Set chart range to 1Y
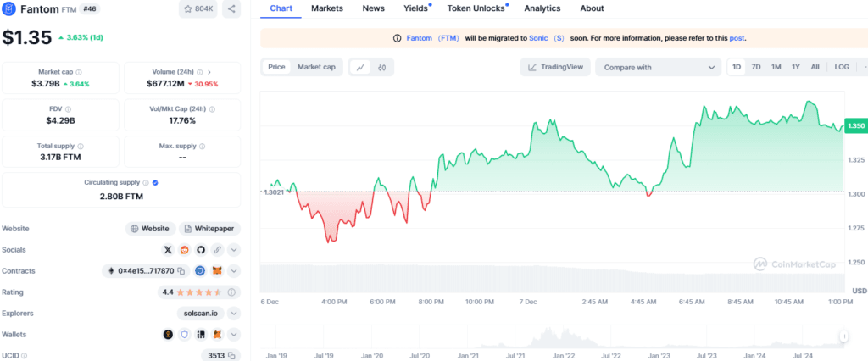868x361 pixels. [x=795, y=67]
